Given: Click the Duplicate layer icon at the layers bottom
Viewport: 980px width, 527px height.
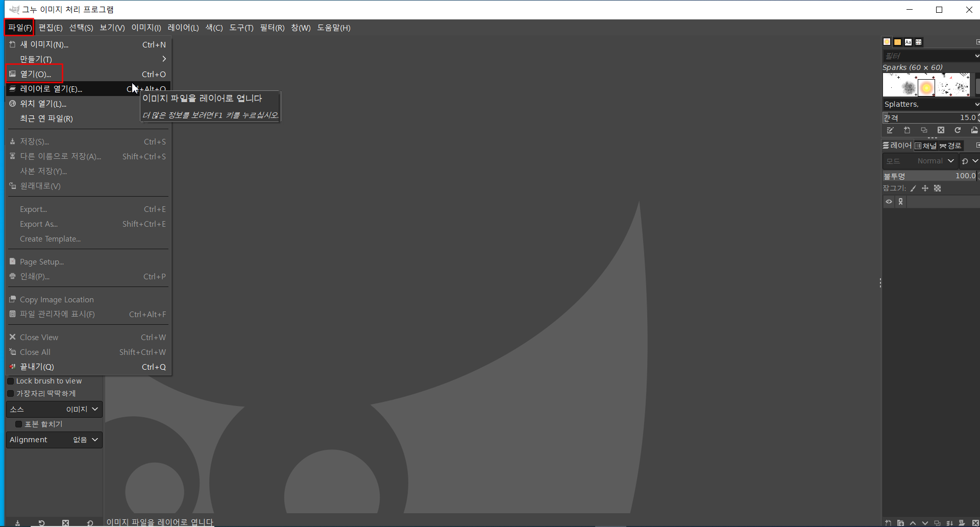Looking at the screenshot, I should tap(937, 523).
